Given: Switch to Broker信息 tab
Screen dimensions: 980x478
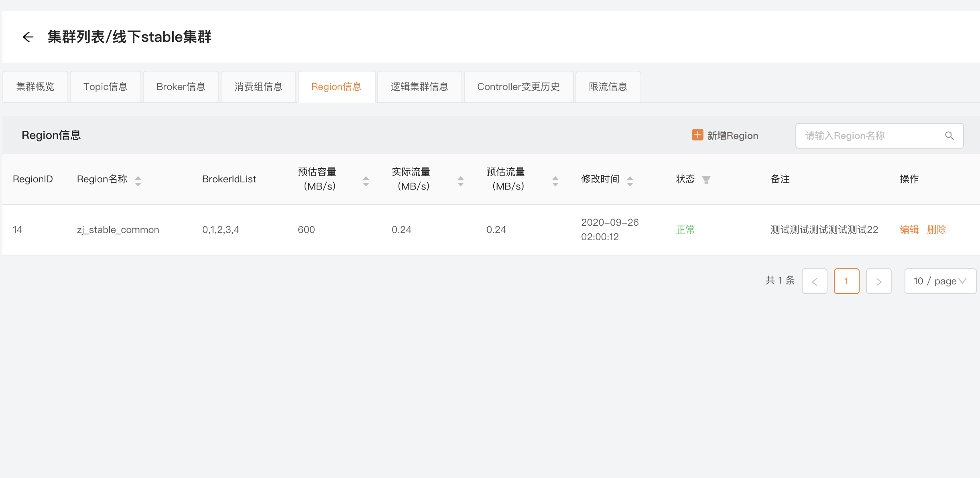Looking at the screenshot, I should [x=181, y=87].
